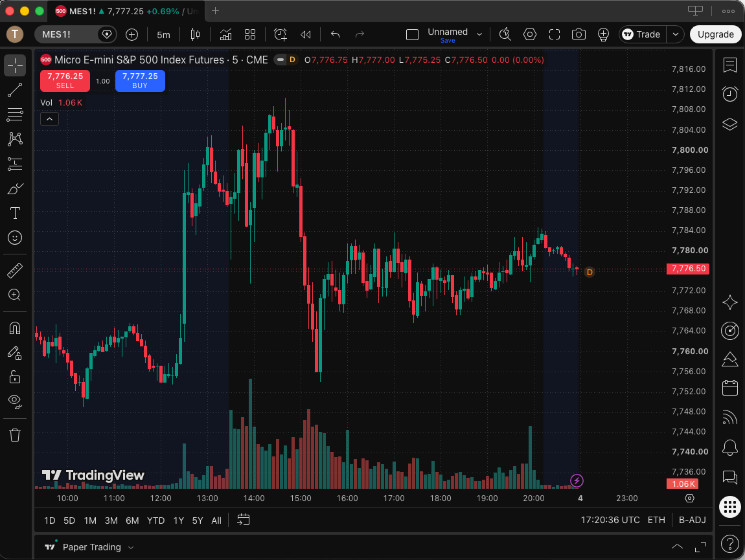Toggle hide all drawings eye icon
This screenshot has width=745, height=560.
15,402
